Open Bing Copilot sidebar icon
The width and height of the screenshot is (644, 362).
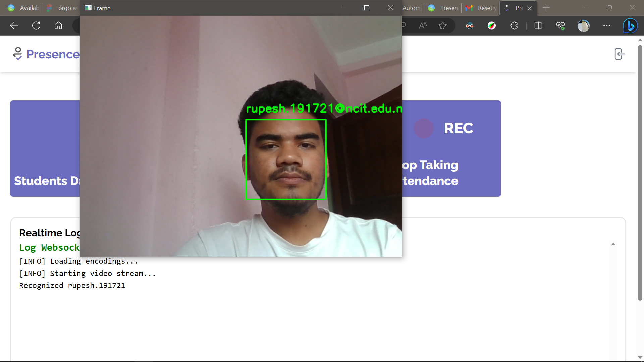pyautogui.click(x=630, y=26)
